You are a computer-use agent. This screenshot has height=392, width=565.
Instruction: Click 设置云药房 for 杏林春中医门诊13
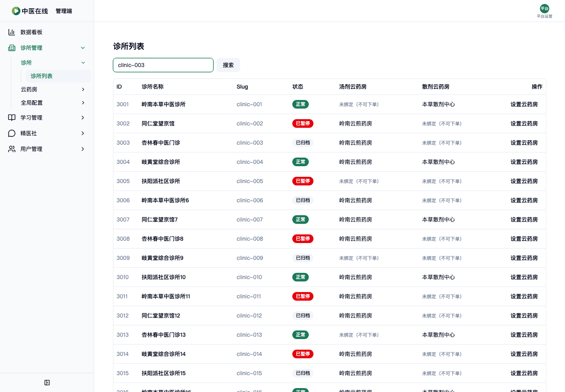click(x=524, y=335)
